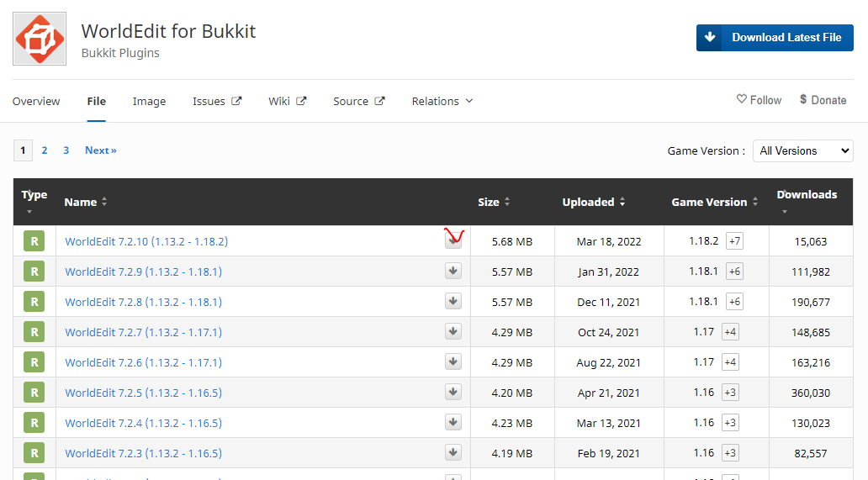Download WorldEdit 7.2.9 via its arrow icon

[453, 271]
